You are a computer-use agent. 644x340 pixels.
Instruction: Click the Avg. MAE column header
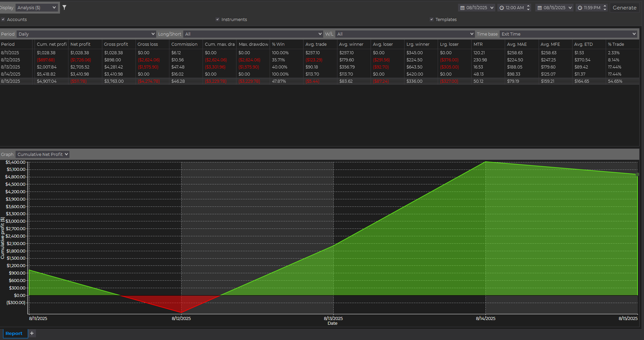click(x=522, y=44)
